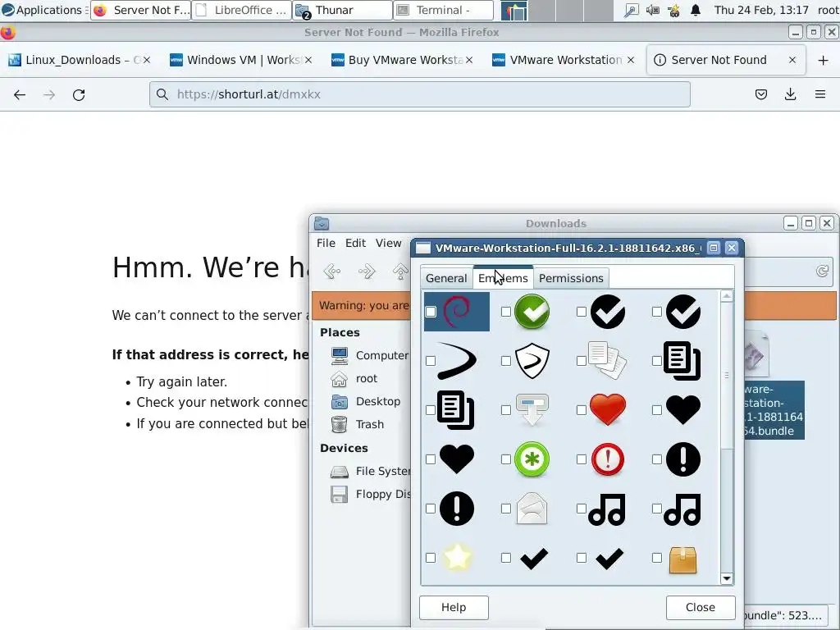840x630 pixels.
Task: Open Firefox downloads panel
Action: (x=790, y=95)
